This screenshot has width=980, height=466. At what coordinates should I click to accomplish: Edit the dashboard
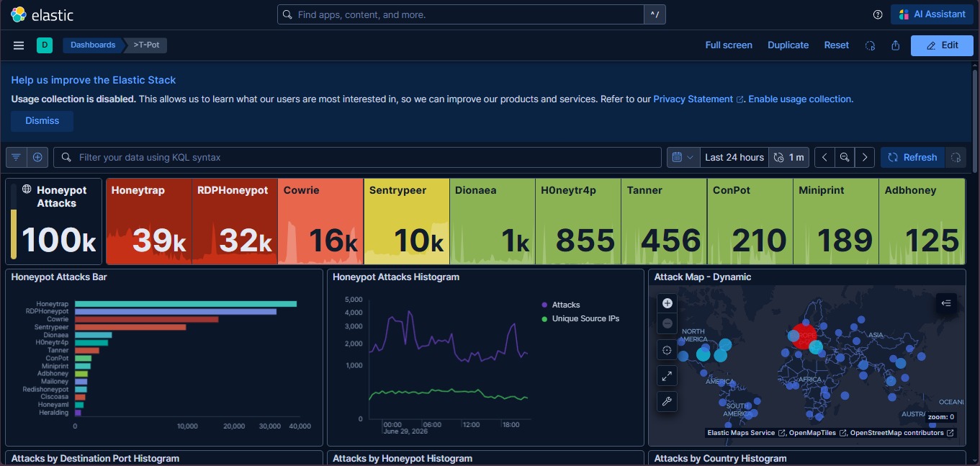[942, 45]
